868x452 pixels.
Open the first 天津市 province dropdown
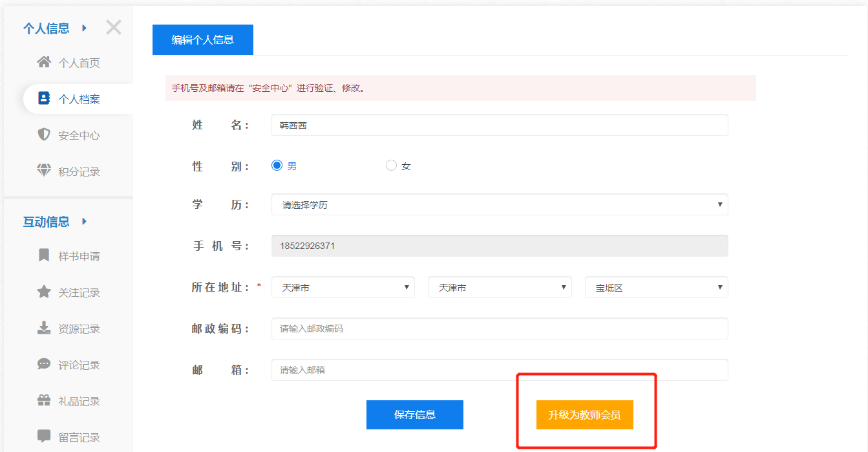343,288
